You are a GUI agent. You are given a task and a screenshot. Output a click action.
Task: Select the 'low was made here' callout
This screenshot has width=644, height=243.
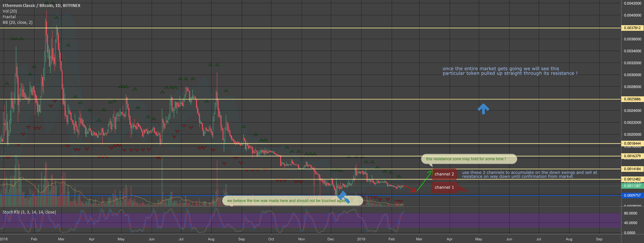288,201
